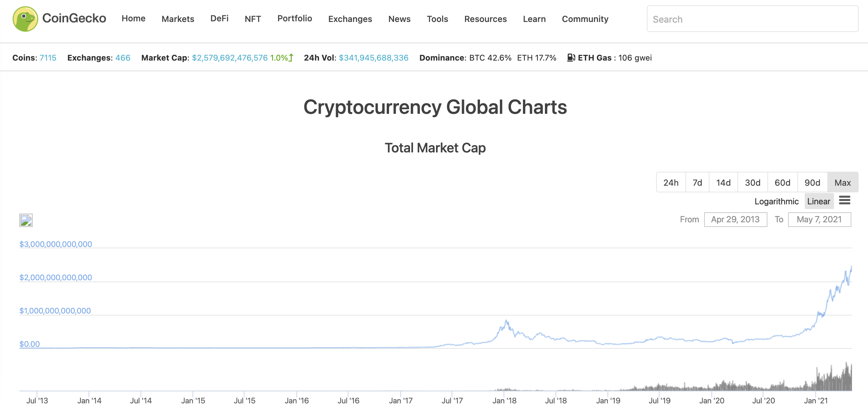The height and width of the screenshot is (412, 868).
Task: Switch chart scale to Logarithmic
Action: tap(776, 201)
